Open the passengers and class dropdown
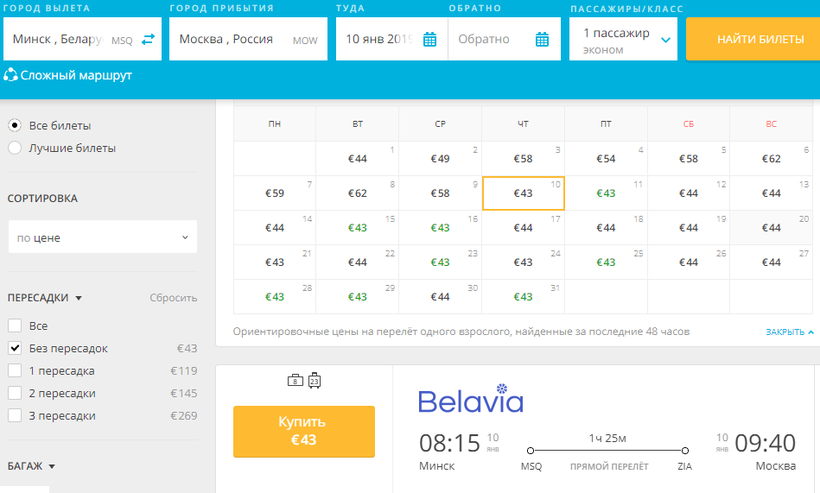The image size is (820, 493). (624, 40)
